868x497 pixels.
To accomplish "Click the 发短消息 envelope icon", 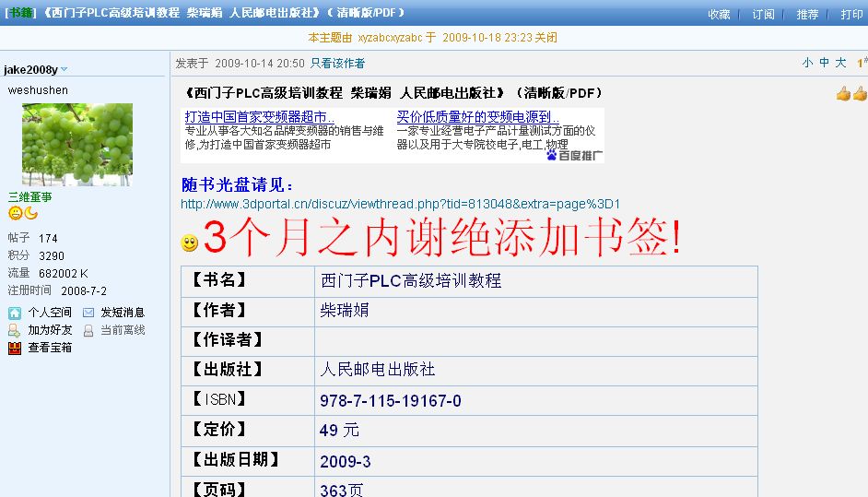I will (88, 313).
